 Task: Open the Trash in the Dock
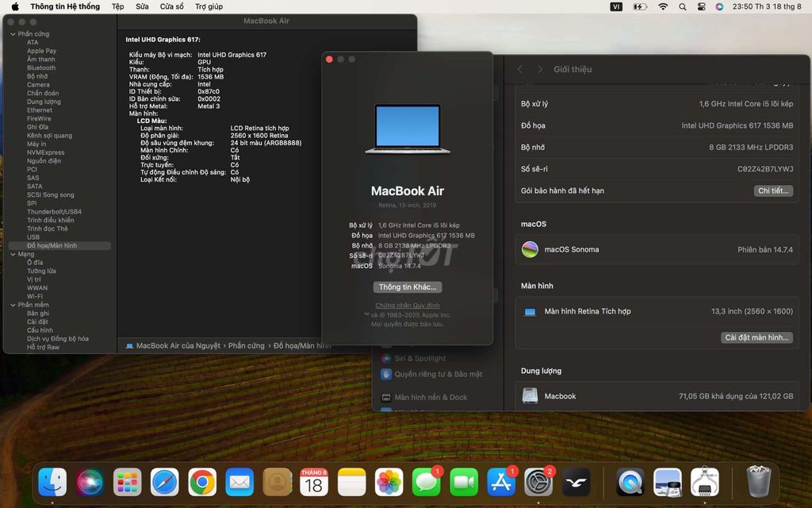(x=759, y=482)
